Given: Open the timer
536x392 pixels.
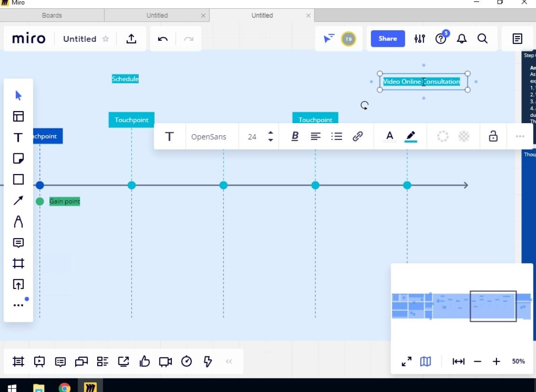Looking at the screenshot, I should click(x=187, y=361).
